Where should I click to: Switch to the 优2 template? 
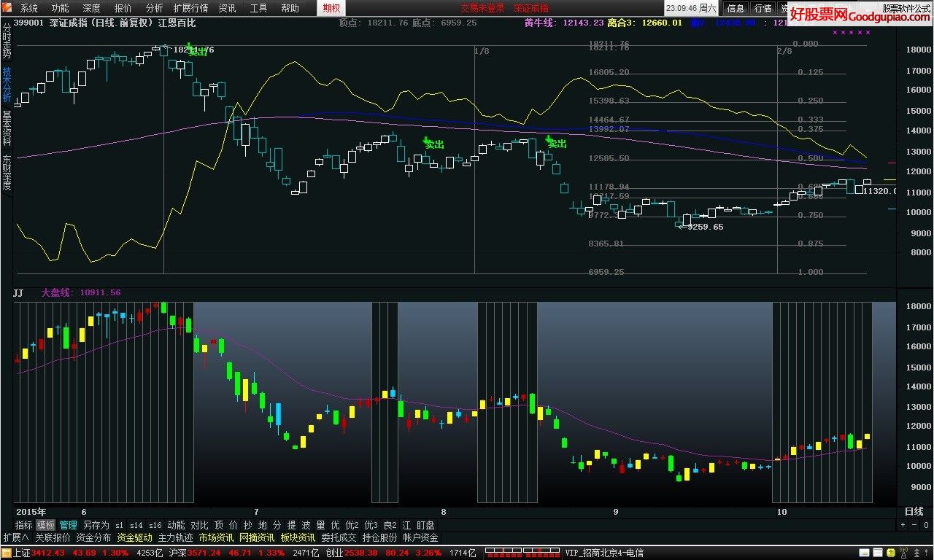(352, 525)
